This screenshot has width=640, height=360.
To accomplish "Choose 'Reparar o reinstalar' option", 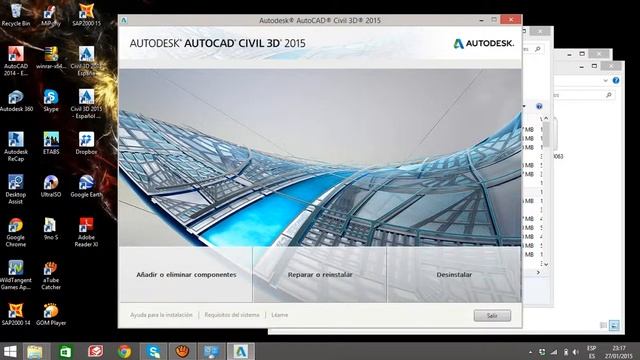I will [x=320, y=275].
